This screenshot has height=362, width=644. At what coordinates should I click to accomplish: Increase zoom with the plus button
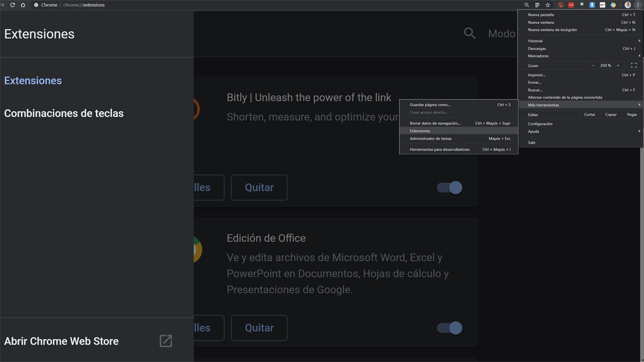tap(618, 65)
